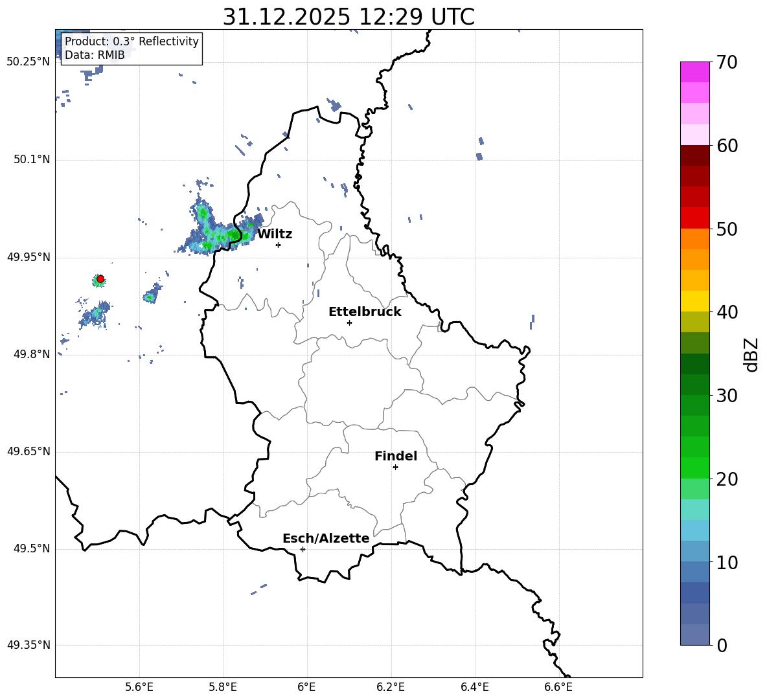Click the 6°E longitude label
This screenshot has width=767, height=700.
(x=306, y=687)
